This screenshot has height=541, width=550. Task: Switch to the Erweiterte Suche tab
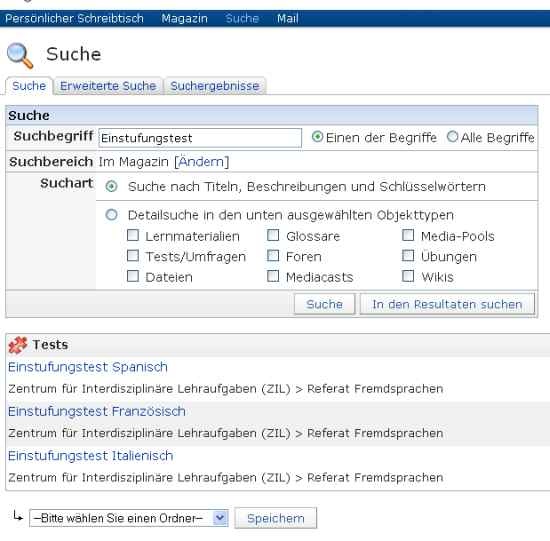(108, 86)
